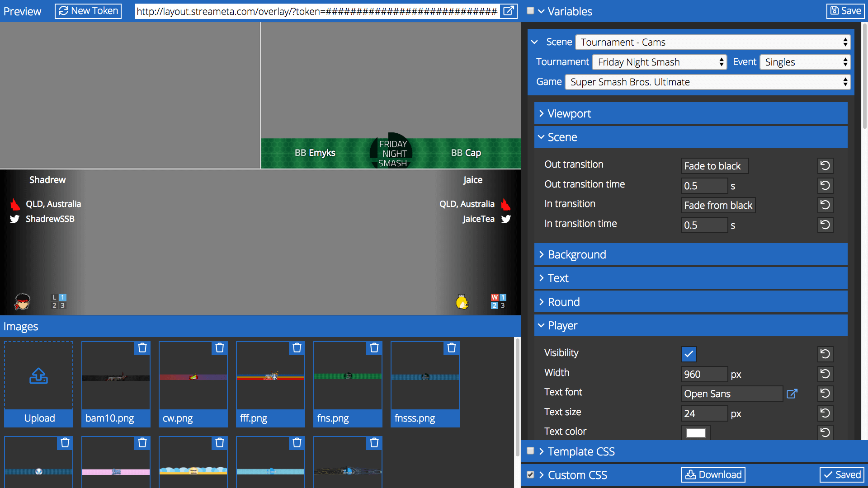Select the Scene dropdown showing Tournament - Cams
The image size is (868, 488).
[x=713, y=42]
